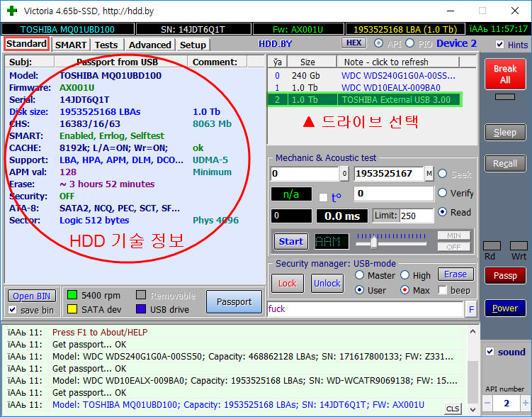Image resolution: width=532 pixels, height=417 pixels.
Task: Click the Wrt activity indicator
Action: click(519, 246)
